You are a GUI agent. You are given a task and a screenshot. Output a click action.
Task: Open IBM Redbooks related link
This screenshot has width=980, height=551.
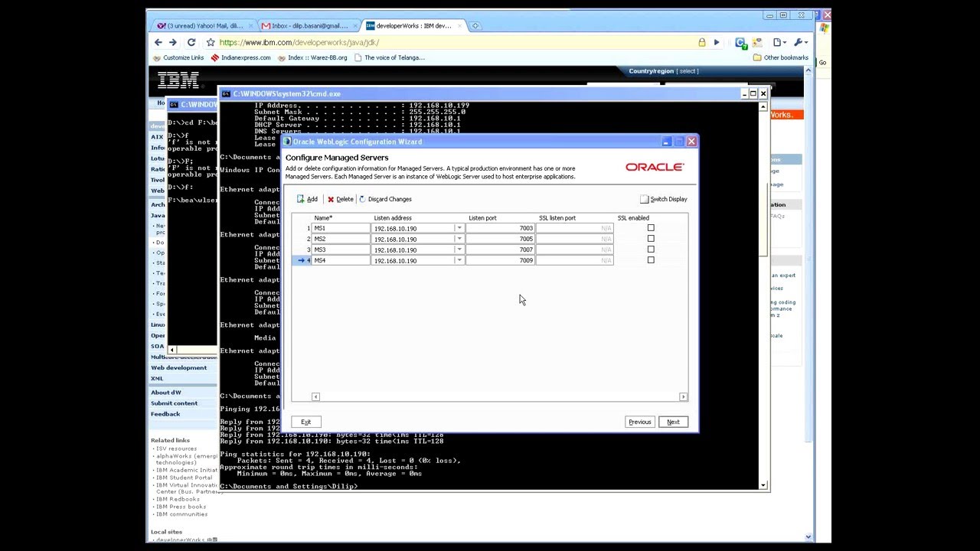pyautogui.click(x=178, y=499)
